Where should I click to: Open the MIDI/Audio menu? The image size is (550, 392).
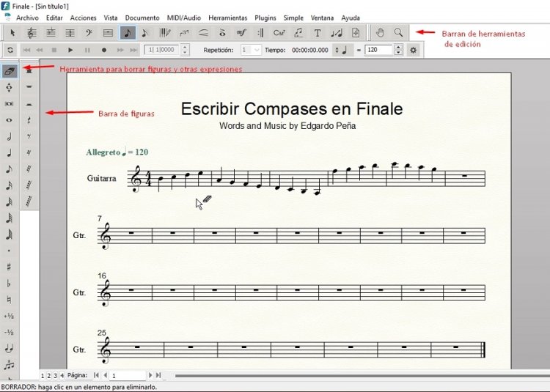pyautogui.click(x=184, y=18)
